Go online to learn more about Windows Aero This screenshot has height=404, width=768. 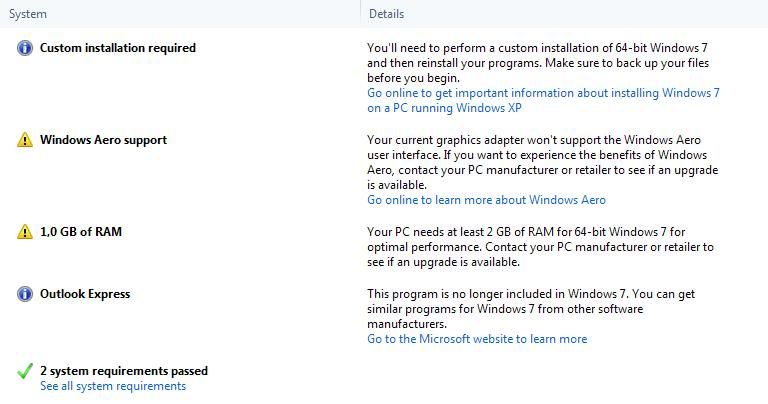pyautogui.click(x=486, y=200)
